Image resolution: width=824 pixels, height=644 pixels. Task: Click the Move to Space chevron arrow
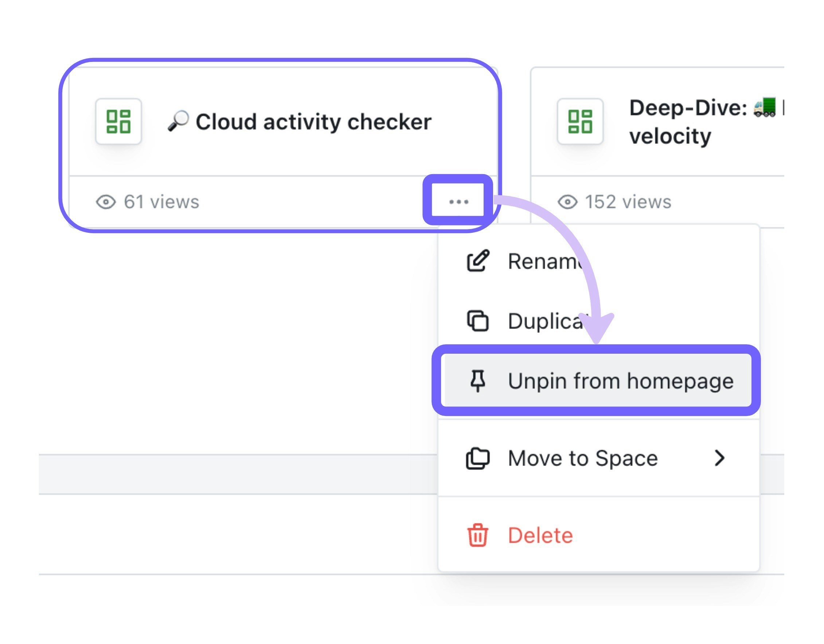tap(719, 458)
